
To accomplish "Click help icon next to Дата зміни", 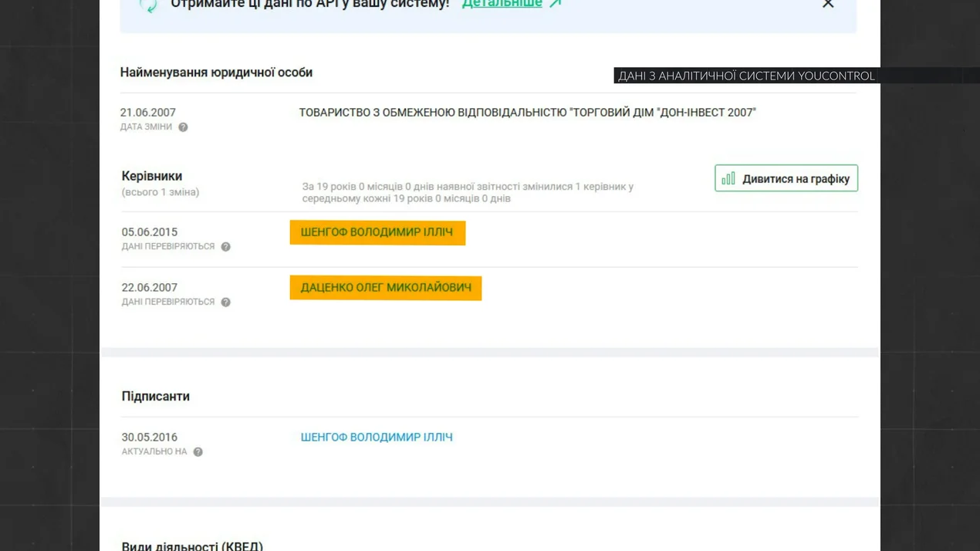I will point(183,127).
